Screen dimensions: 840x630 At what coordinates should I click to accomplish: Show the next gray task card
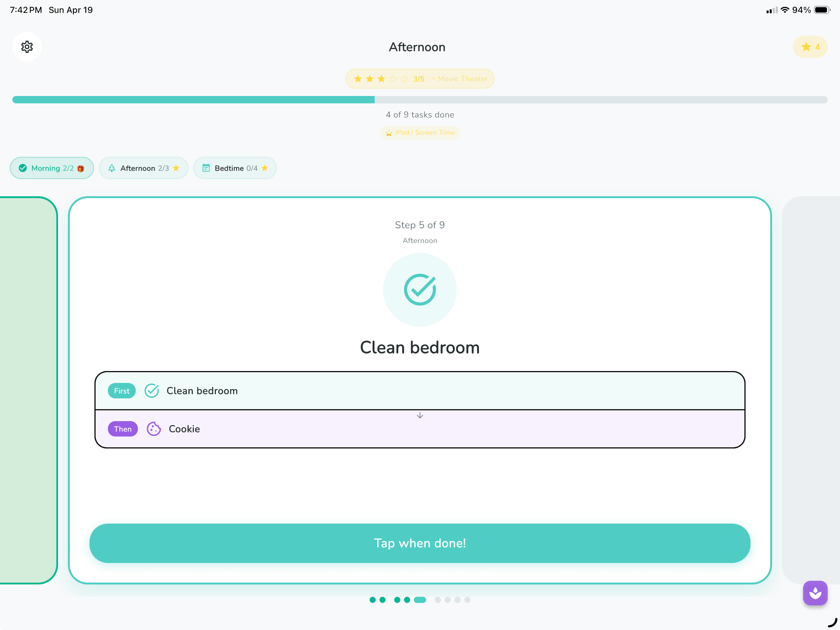tap(811, 390)
